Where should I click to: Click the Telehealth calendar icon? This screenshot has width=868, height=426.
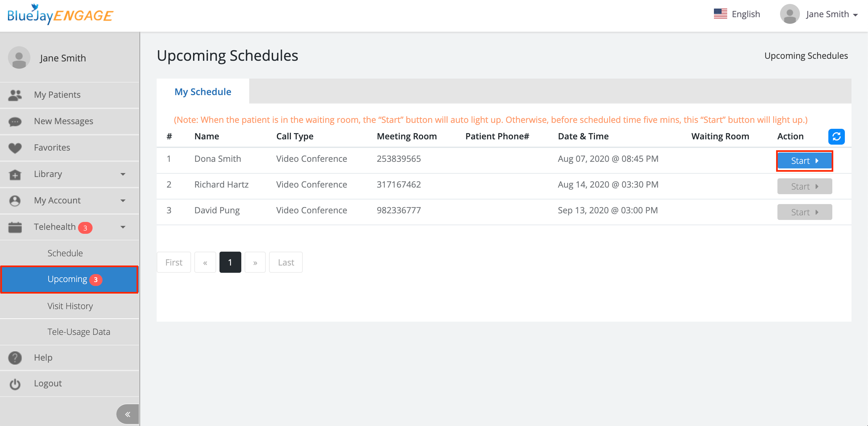[15, 227]
